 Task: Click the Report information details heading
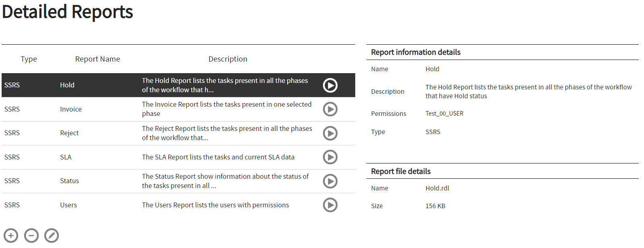[416, 52]
